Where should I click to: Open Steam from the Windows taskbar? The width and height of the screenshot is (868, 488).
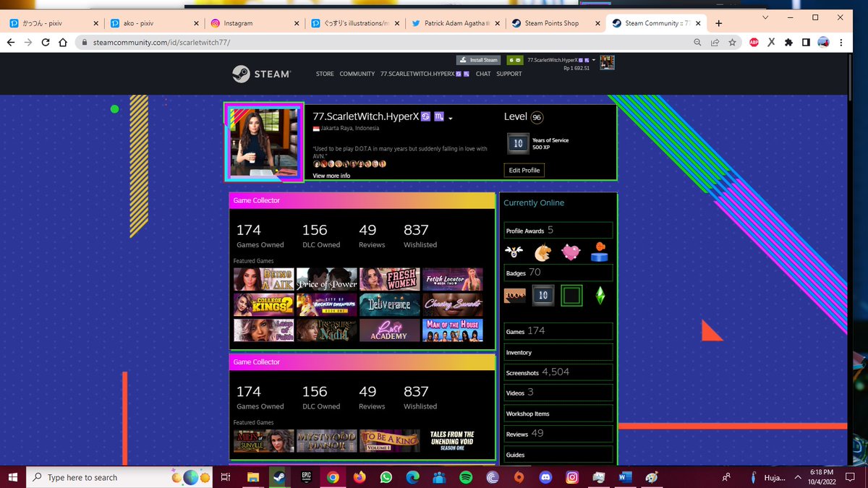click(x=278, y=477)
